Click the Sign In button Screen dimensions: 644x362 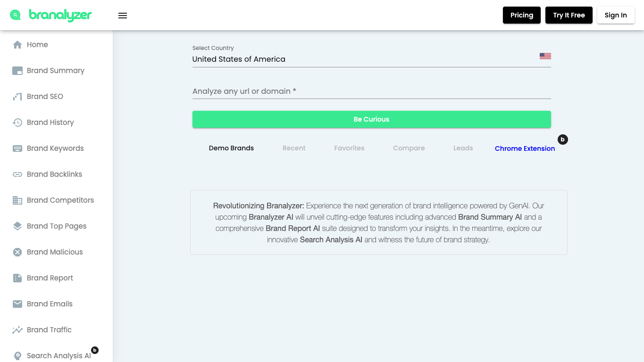click(x=616, y=15)
